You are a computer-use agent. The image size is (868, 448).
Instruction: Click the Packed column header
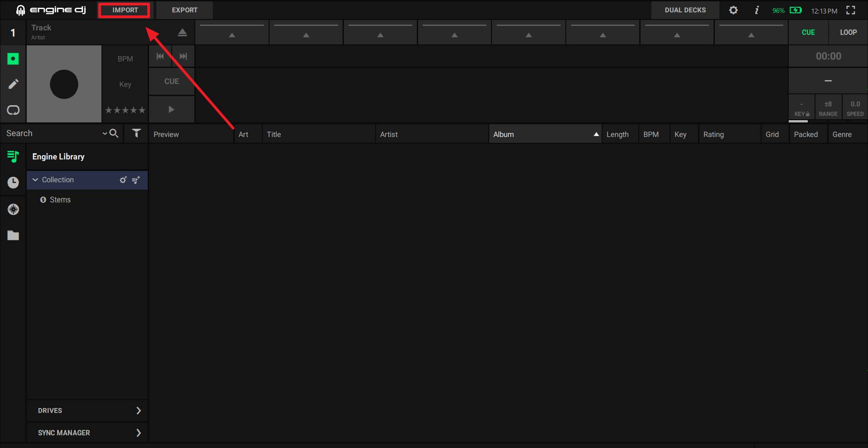[809, 134]
